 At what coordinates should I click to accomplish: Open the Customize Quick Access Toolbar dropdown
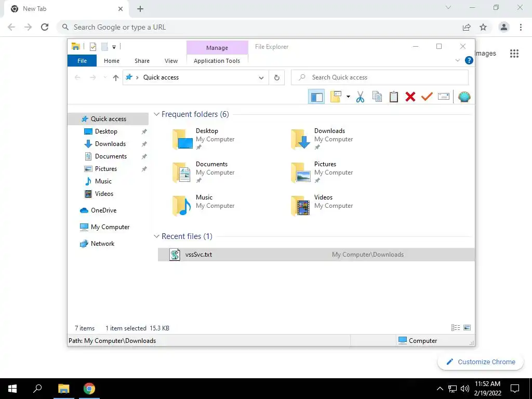tap(114, 47)
